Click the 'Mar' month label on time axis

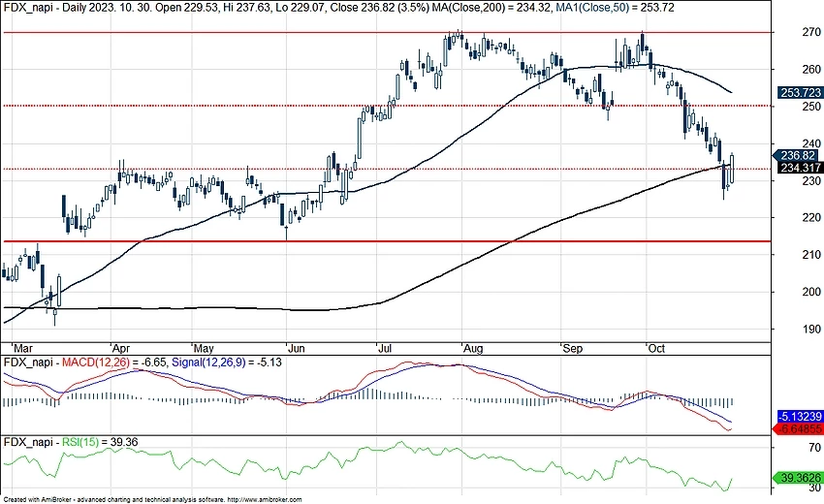tap(23, 348)
